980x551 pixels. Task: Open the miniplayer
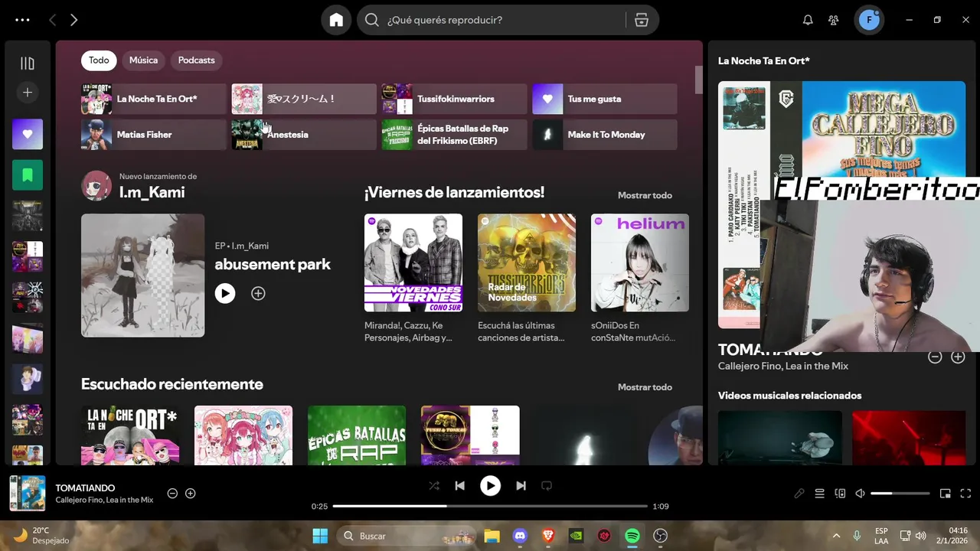(x=946, y=494)
